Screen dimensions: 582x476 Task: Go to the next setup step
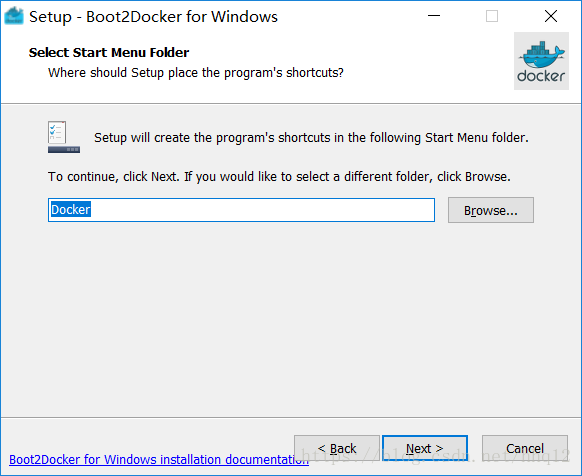(425, 448)
